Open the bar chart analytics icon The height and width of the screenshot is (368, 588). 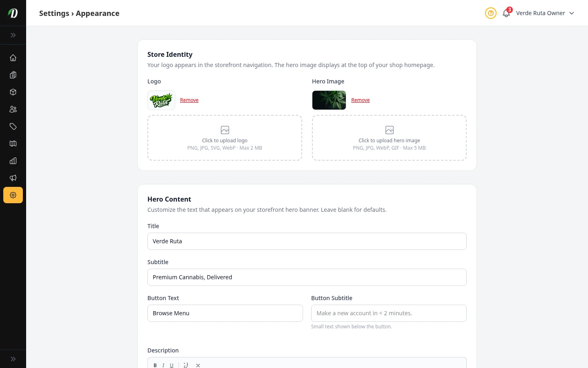pyautogui.click(x=13, y=161)
